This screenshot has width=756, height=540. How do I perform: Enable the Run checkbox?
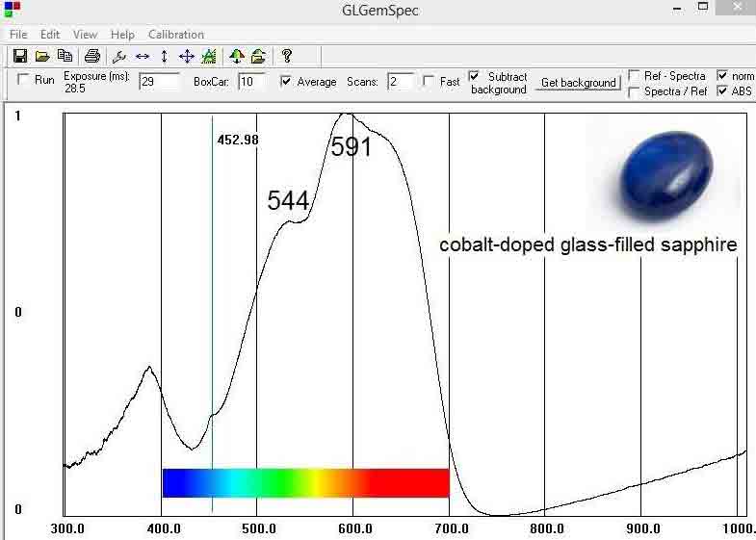pyautogui.click(x=24, y=81)
